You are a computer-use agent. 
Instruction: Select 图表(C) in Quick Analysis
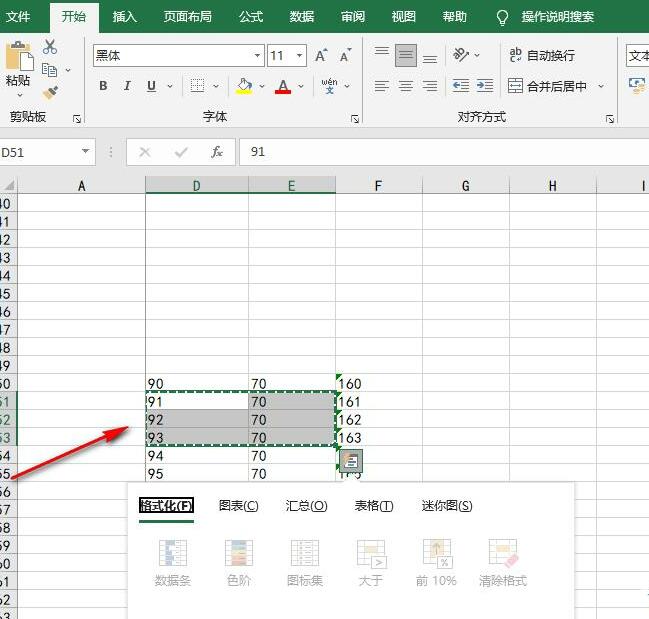coord(238,506)
